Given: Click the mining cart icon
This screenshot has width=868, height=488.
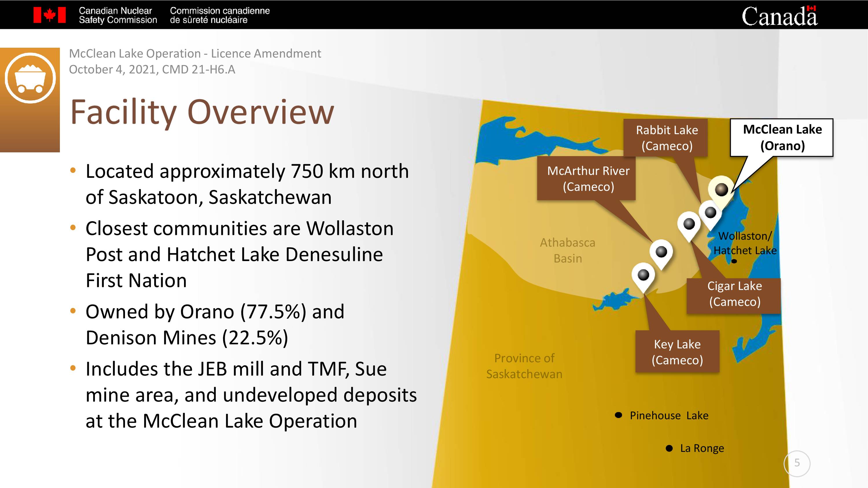Looking at the screenshot, I should 30,78.
